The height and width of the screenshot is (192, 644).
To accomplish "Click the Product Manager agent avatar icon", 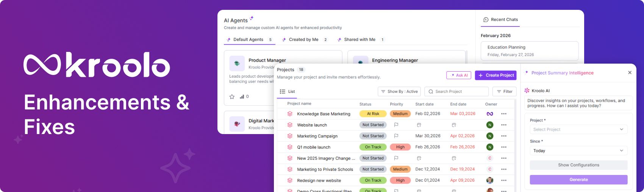I will tap(237, 64).
